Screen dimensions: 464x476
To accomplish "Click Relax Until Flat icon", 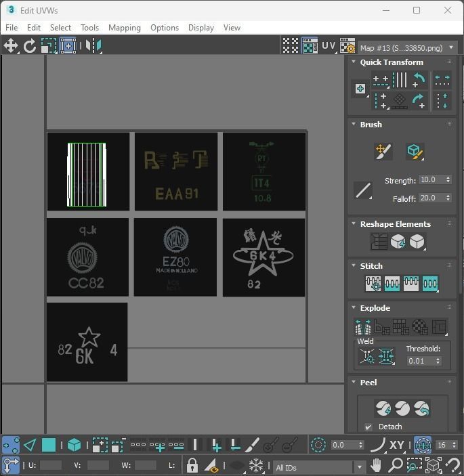I will point(398,242).
